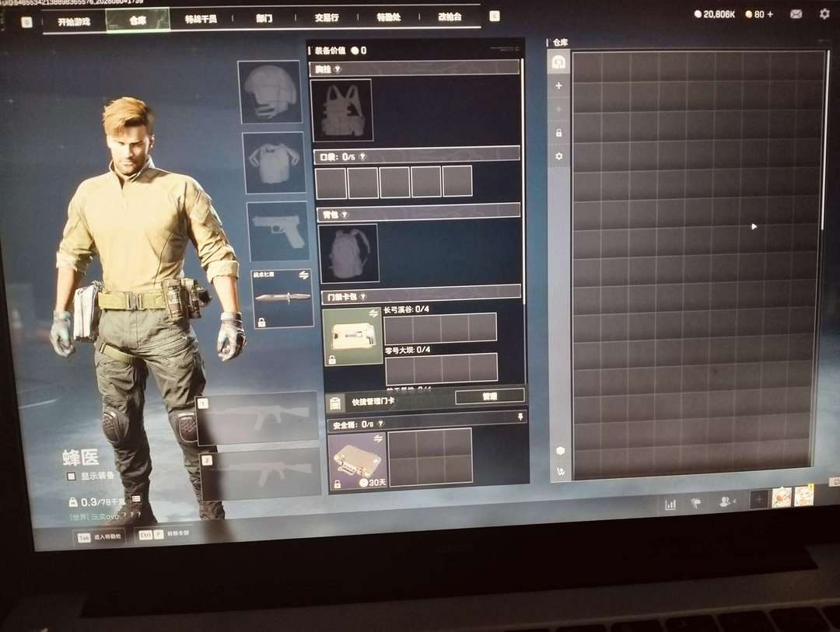Click the first plus icon in warehouse sidebar
The width and height of the screenshot is (840, 632).
[558, 86]
